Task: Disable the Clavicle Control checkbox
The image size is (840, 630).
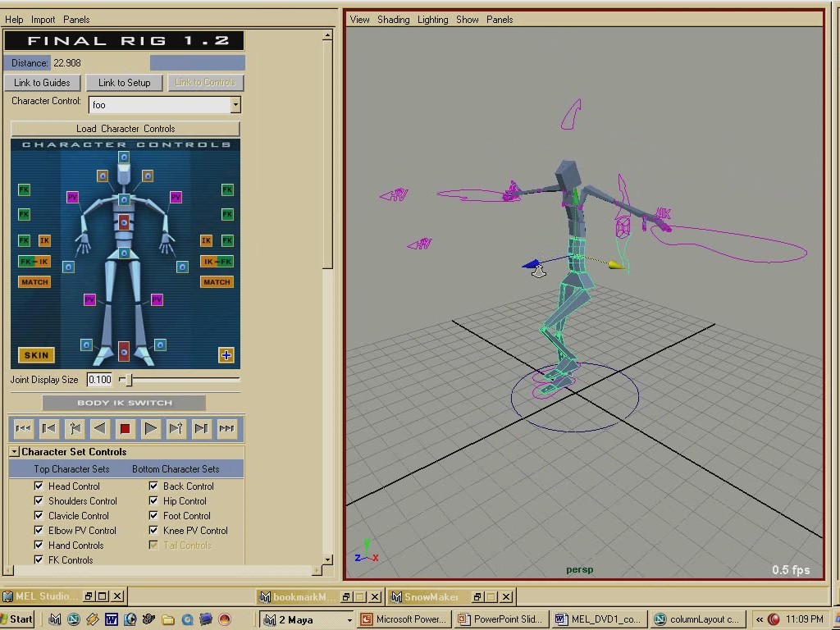Action: tap(39, 515)
